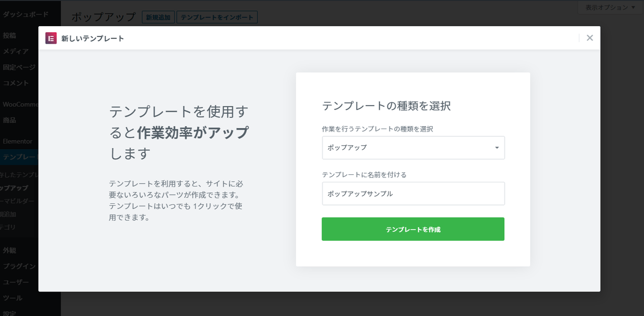The height and width of the screenshot is (316, 644).
Task: Click the テンプレートの種類を選択 heading
Action: [x=386, y=106]
